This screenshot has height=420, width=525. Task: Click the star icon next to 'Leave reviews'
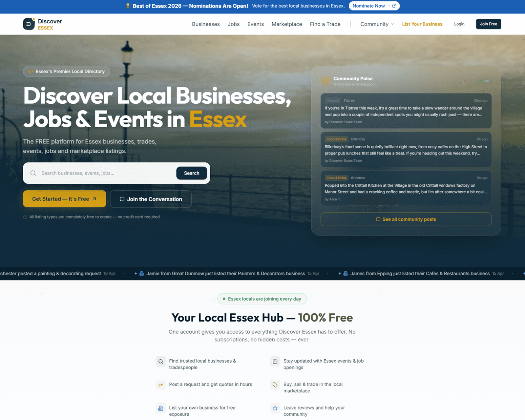pyautogui.click(x=275, y=408)
